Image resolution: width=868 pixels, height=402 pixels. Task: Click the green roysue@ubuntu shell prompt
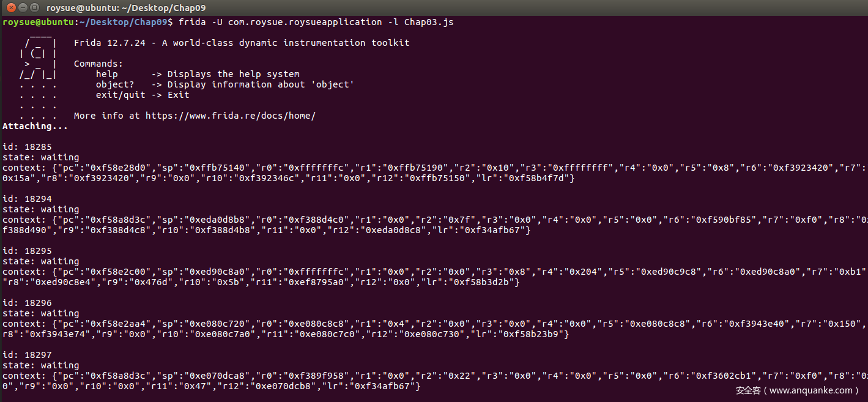pyautogui.click(x=38, y=22)
